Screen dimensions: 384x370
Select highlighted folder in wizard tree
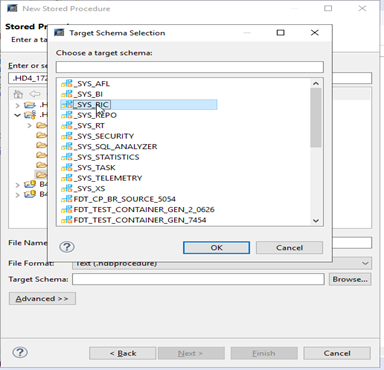coord(41,174)
